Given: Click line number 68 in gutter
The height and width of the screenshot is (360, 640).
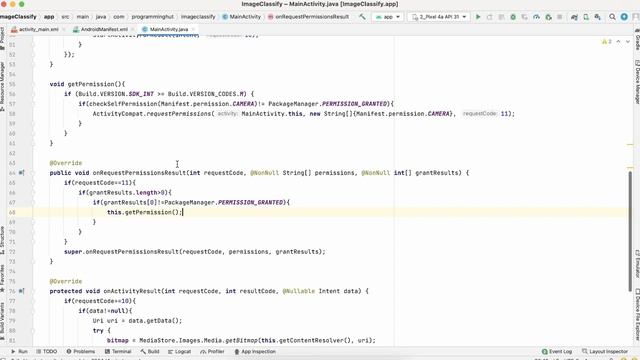Looking at the screenshot, I should pyautogui.click(x=12, y=212).
